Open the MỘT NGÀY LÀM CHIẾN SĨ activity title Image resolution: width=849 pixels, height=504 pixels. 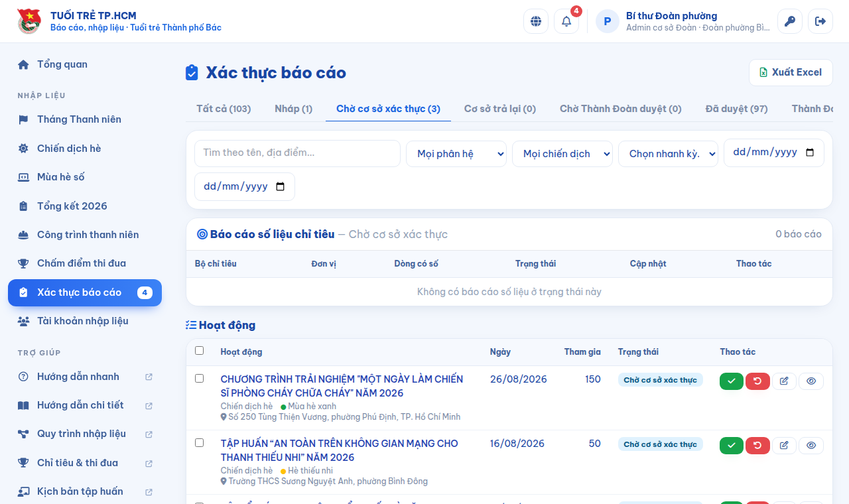pyautogui.click(x=342, y=386)
